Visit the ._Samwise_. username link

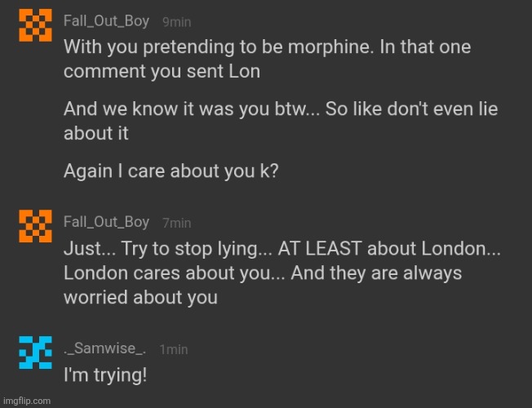tap(105, 348)
